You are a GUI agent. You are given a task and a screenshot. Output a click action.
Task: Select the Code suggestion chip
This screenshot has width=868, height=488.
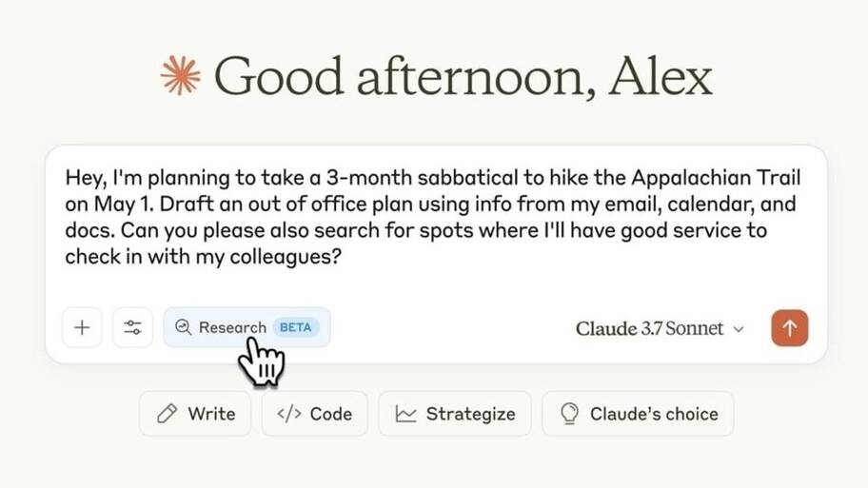[314, 413]
